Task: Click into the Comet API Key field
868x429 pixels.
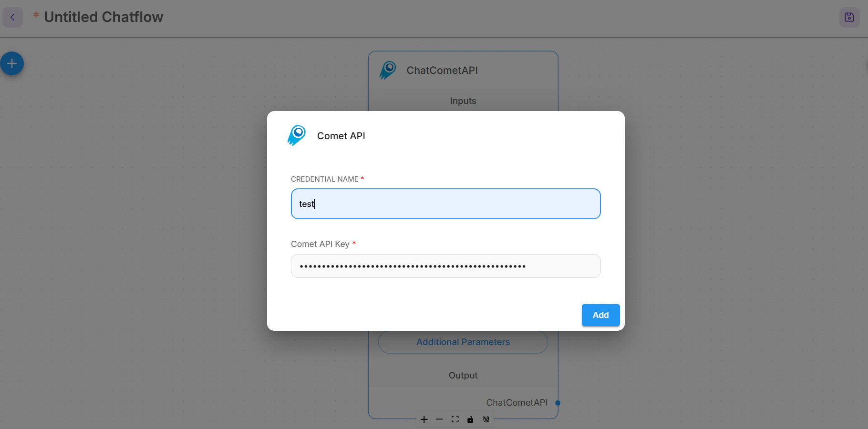Action: tap(445, 266)
